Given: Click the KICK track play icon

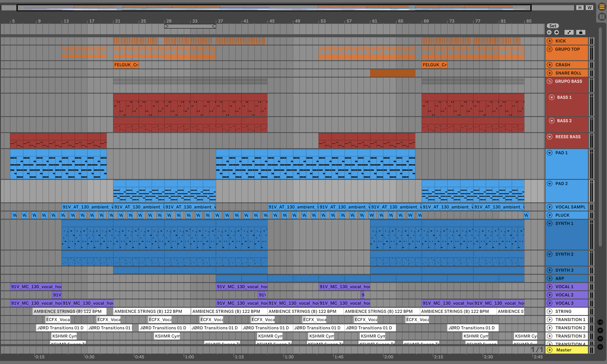Looking at the screenshot, I should click(x=550, y=41).
